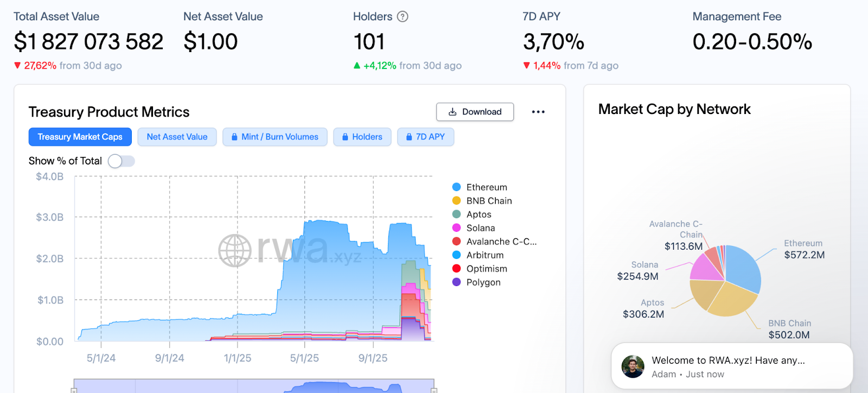Viewport: 868px width, 393px height.
Task: Click the left handle of the range slider
Action: (x=74, y=390)
